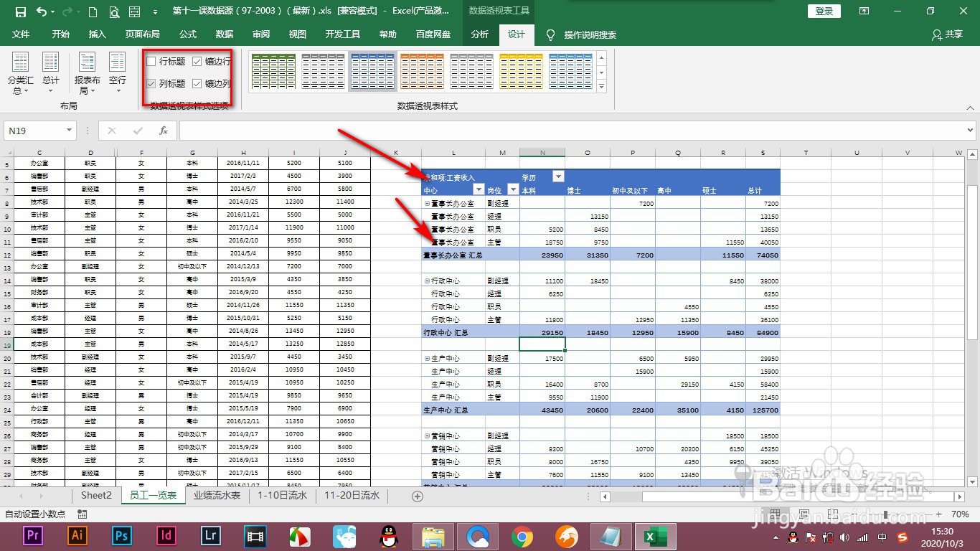Click the 登录 sign-in button
980x551 pixels.
(824, 11)
